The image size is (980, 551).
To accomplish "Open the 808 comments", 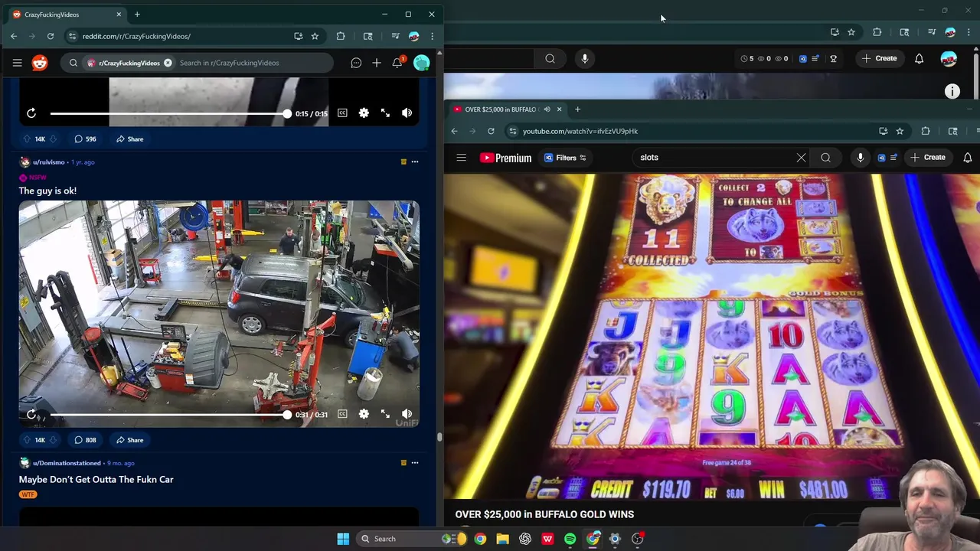I will pos(85,440).
